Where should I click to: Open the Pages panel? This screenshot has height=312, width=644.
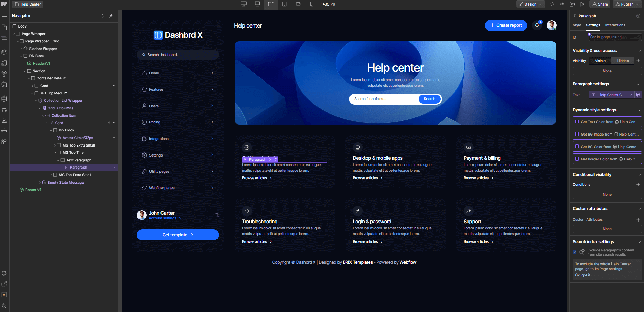pos(4,27)
